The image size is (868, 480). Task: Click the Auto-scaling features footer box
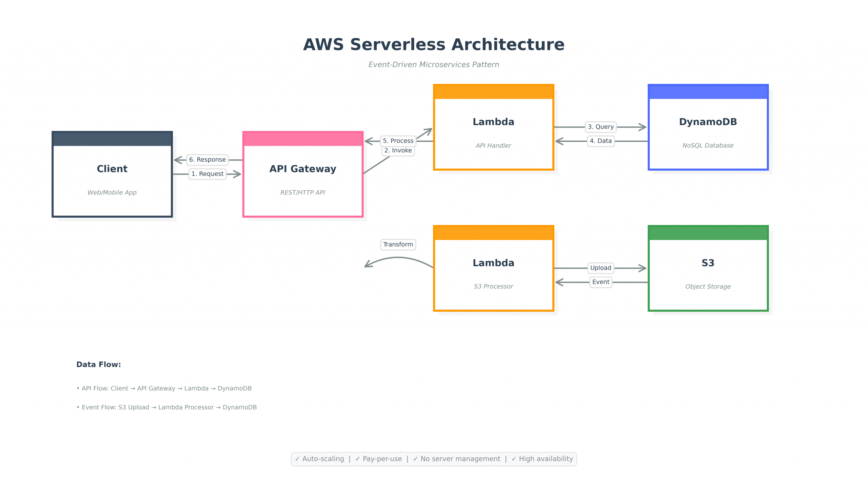click(x=434, y=459)
